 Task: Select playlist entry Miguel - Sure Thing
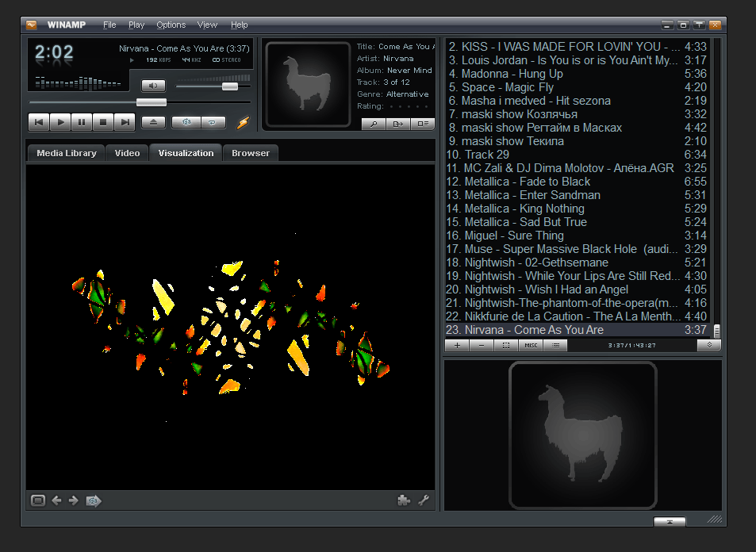[578, 236]
